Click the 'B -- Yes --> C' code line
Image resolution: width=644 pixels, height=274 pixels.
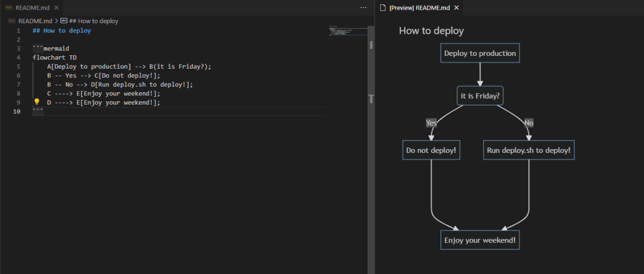tap(104, 76)
